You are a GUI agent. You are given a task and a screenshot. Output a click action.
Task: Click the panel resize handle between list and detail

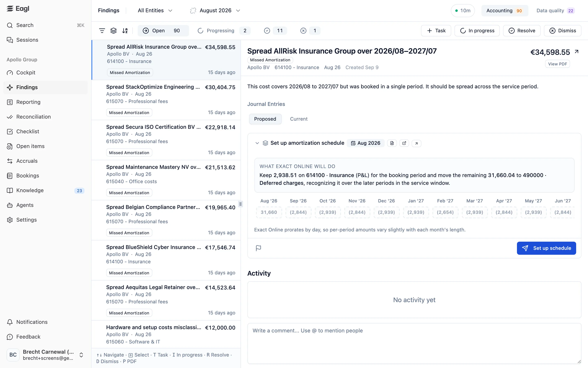click(241, 204)
